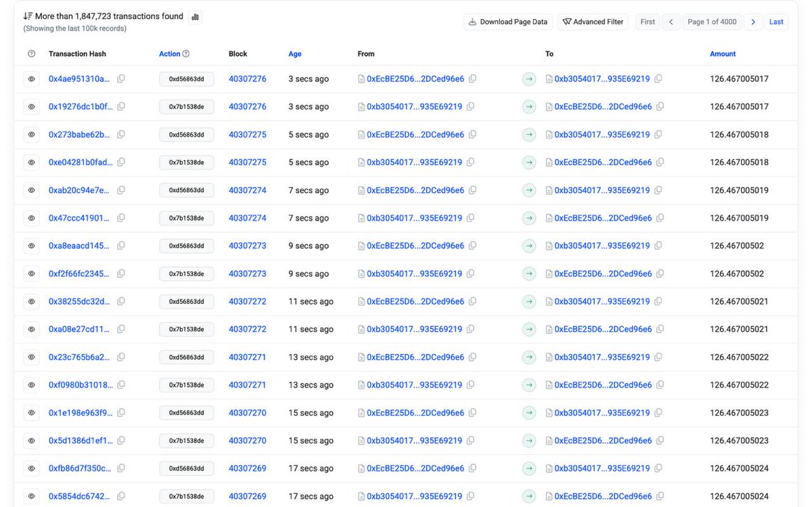This screenshot has width=812, height=507.
Task: Click the transactions found sort icon
Action: coord(28,16)
